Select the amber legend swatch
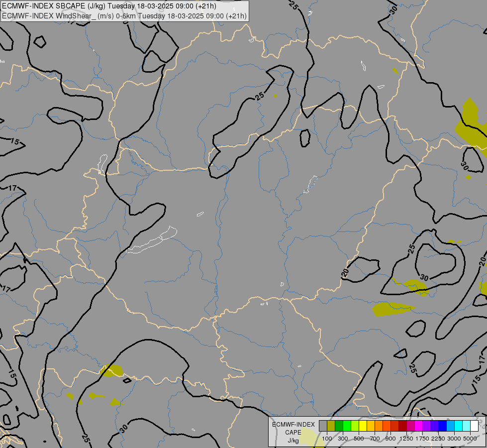The image size is (487, 448). 371,426
